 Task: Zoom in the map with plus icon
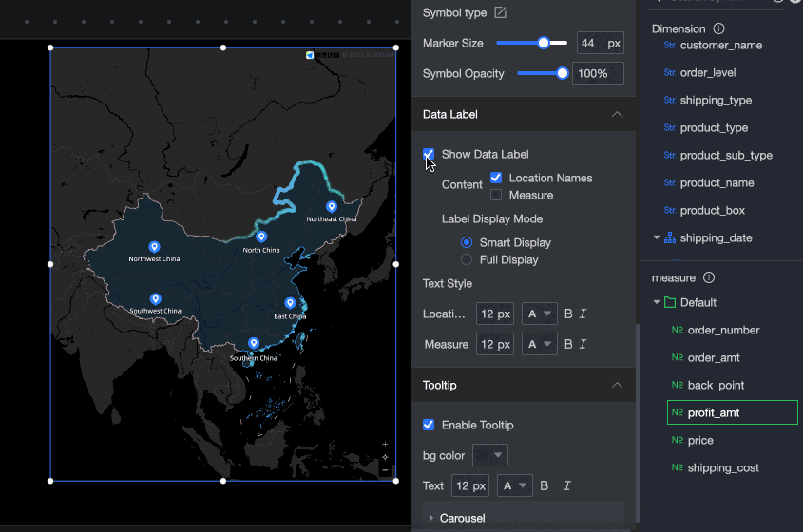pos(385,444)
